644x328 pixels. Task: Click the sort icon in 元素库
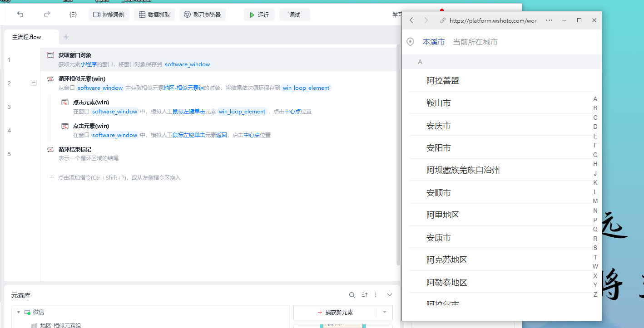(x=364, y=295)
